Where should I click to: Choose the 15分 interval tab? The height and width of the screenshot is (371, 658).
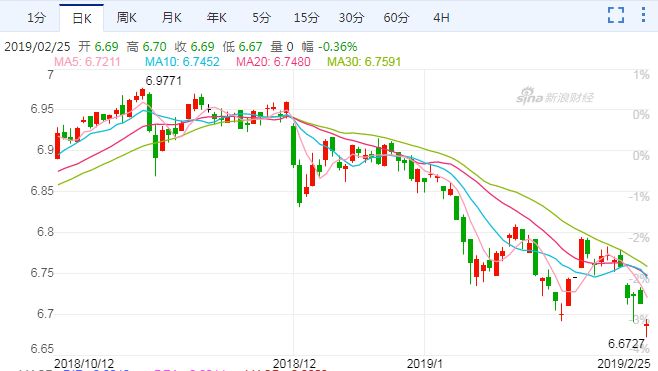click(x=306, y=18)
